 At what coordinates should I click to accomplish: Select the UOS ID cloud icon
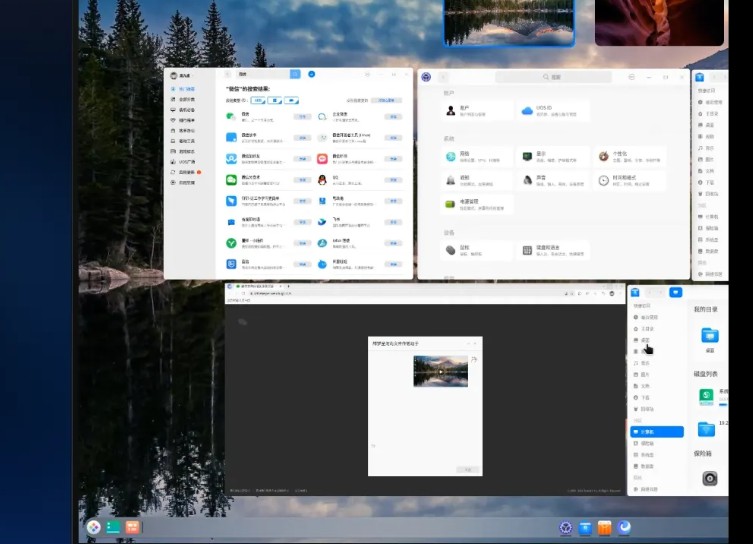coord(526,111)
